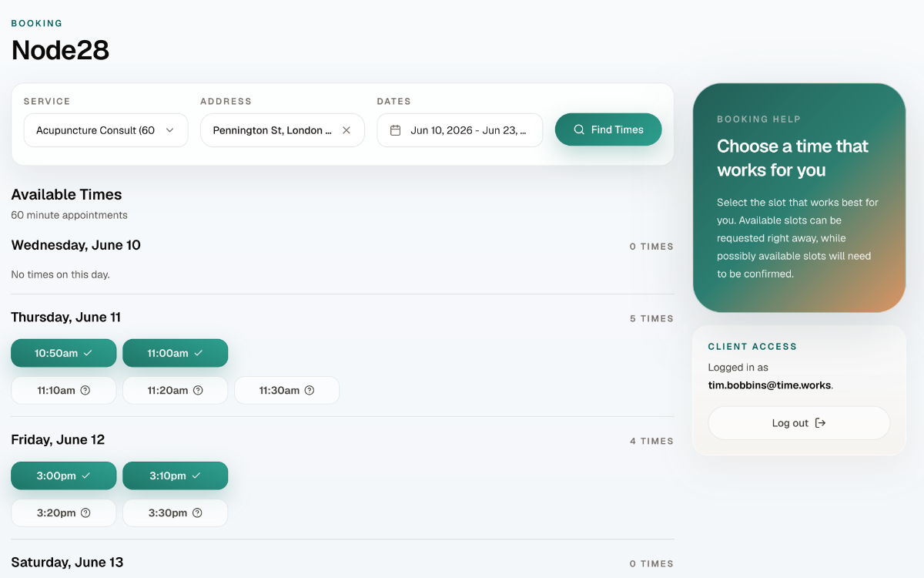Click the tim.bobbins@time.works email text
Viewport: 924px width, 578px height.
click(770, 385)
